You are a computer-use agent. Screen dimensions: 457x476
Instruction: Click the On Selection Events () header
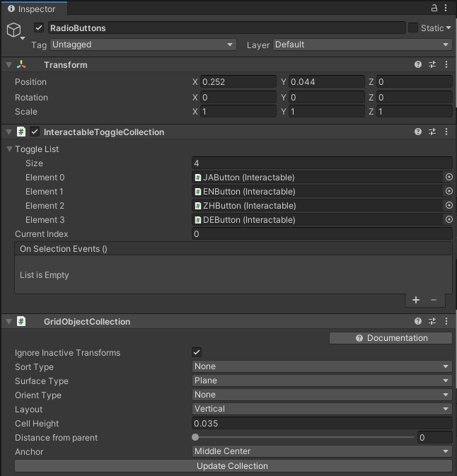pos(233,249)
